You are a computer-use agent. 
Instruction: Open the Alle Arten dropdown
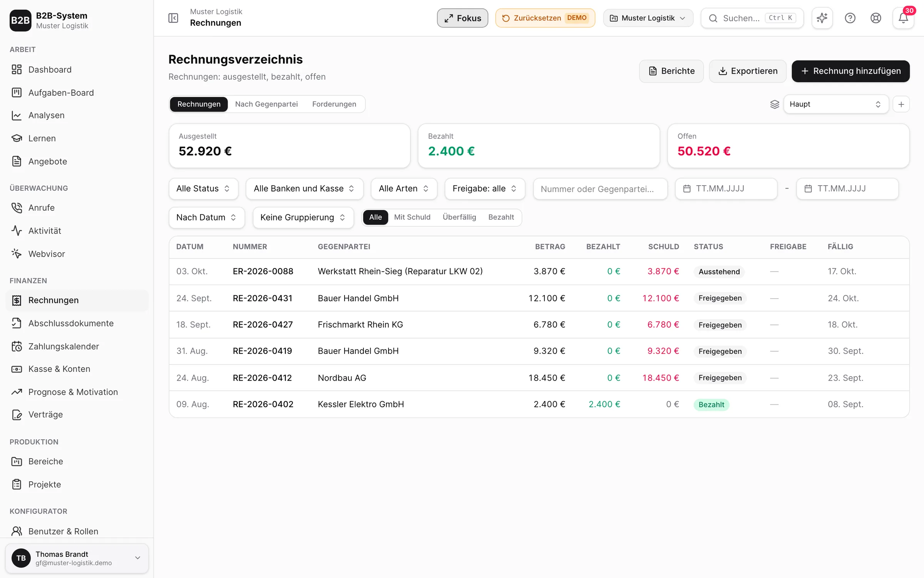click(404, 189)
